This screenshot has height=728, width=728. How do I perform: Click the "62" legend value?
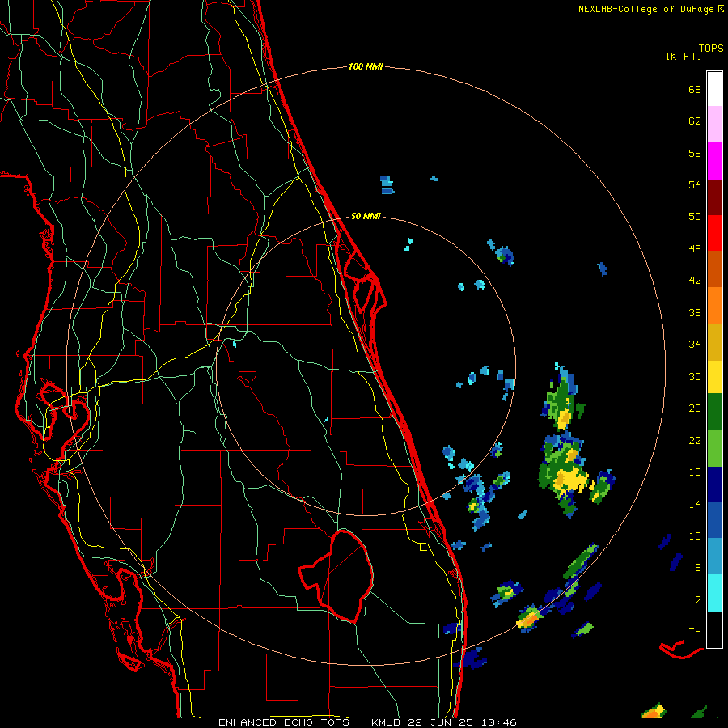pyautogui.click(x=695, y=121)
